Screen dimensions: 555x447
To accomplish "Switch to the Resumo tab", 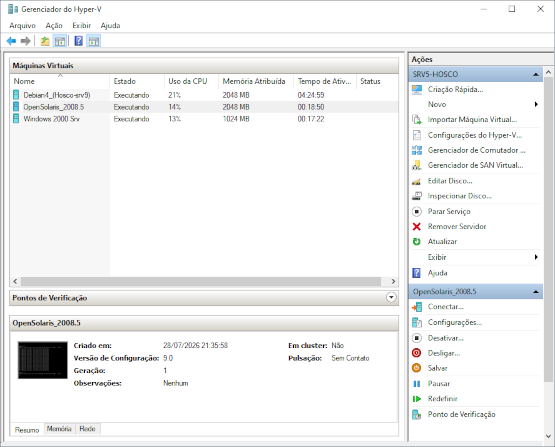I will [x=27, y=430].
